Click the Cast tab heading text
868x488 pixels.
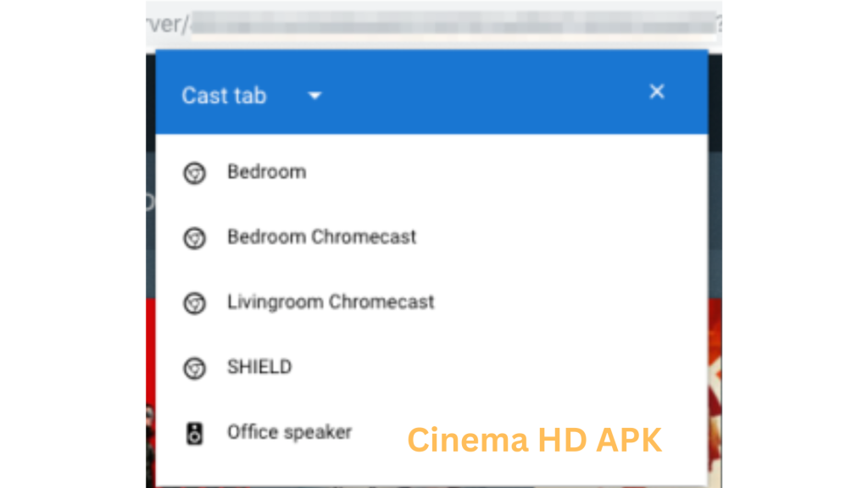[x=224, y=96]
